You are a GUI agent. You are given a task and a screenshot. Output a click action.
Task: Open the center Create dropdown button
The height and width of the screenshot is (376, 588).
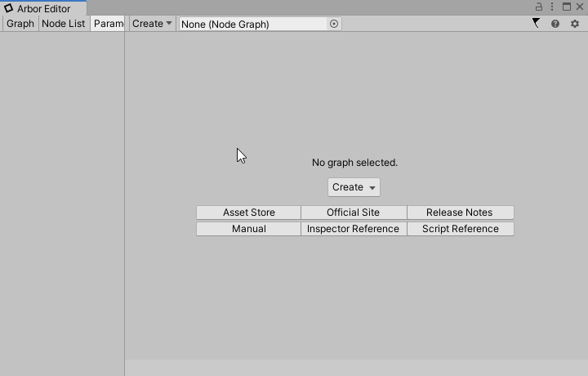click(x=354, y=187)
